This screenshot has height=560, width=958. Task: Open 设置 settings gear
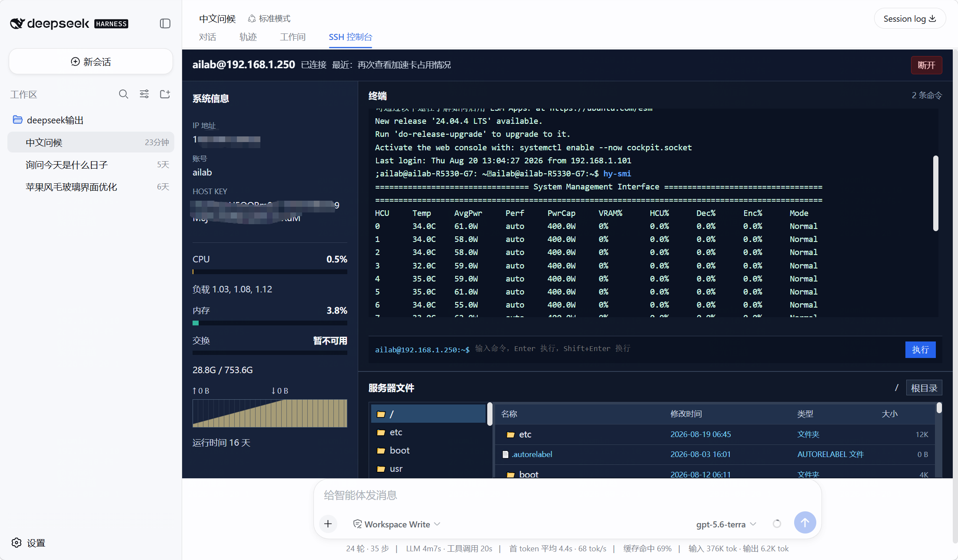28,543
